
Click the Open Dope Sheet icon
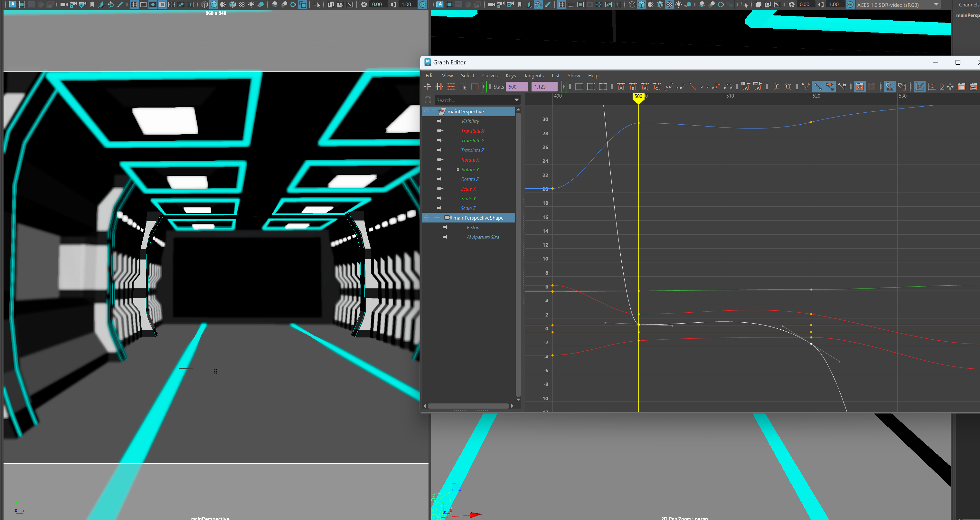pyautogui.click(x=962, y=87)
